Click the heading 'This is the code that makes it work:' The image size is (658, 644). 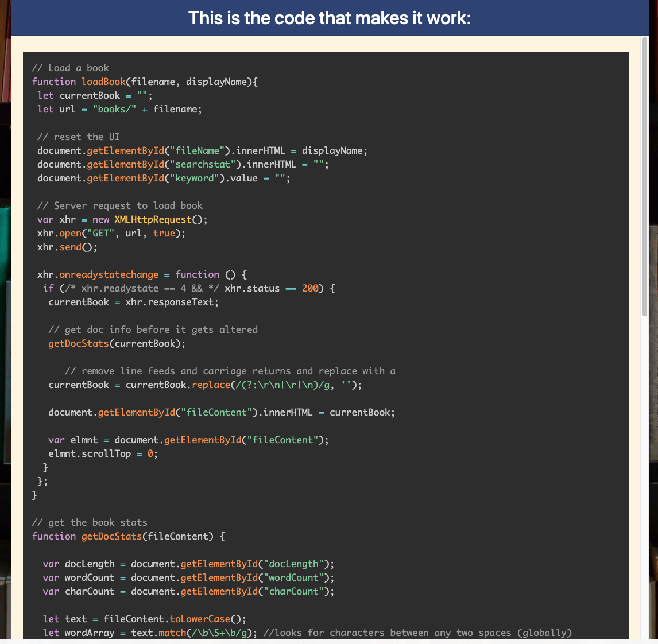click(x=330, y=18)
